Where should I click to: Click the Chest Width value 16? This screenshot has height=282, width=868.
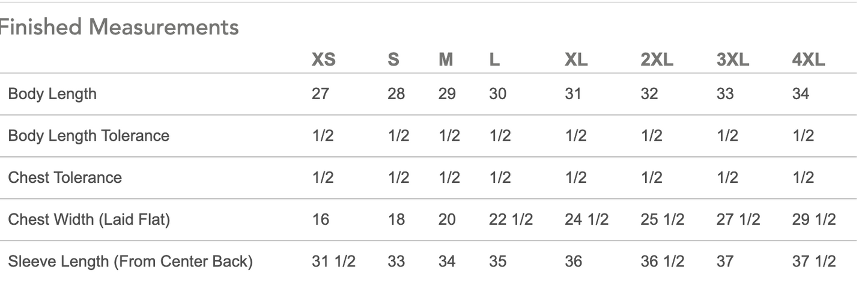click(x=320, y=220)
